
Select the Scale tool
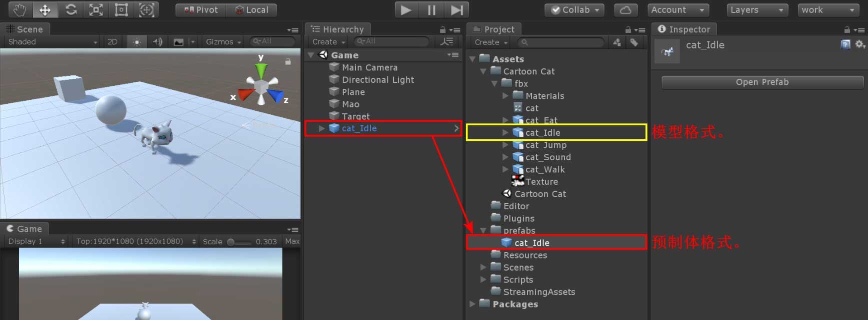click(x=96, y=9)
